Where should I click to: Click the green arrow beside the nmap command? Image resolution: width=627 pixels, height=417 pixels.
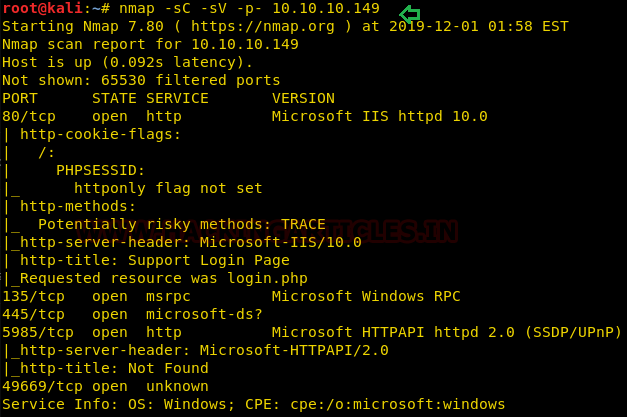[x=409, y=14]
